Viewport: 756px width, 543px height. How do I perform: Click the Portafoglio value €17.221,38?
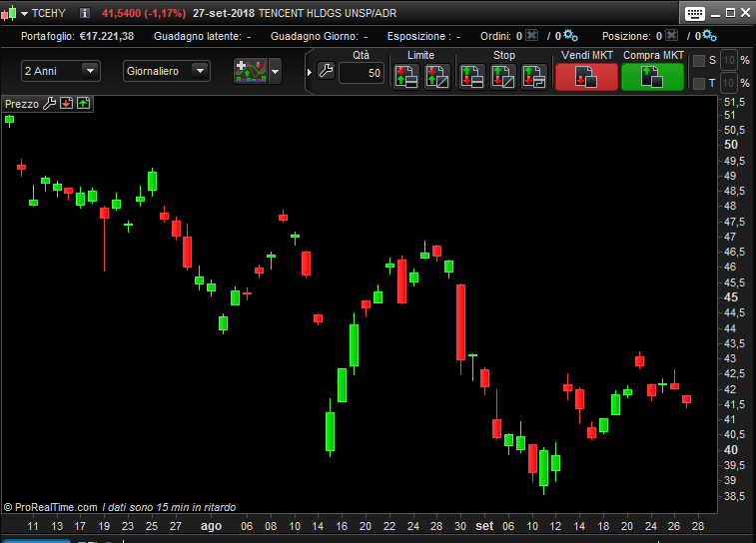coord(106,36)
